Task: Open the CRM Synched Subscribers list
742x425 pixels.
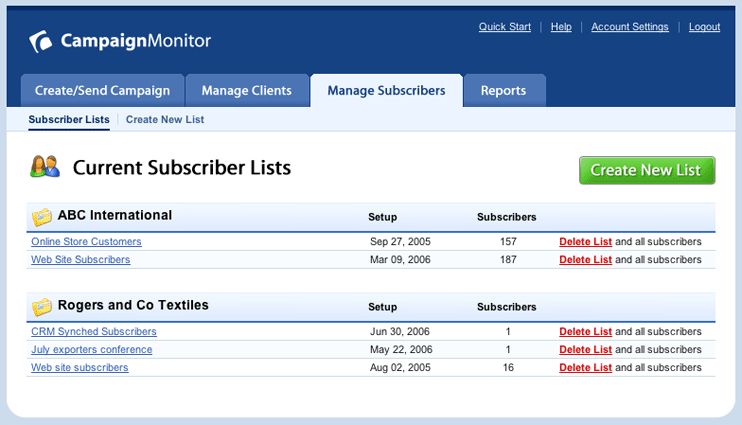Action: click(x=94, y=331)
